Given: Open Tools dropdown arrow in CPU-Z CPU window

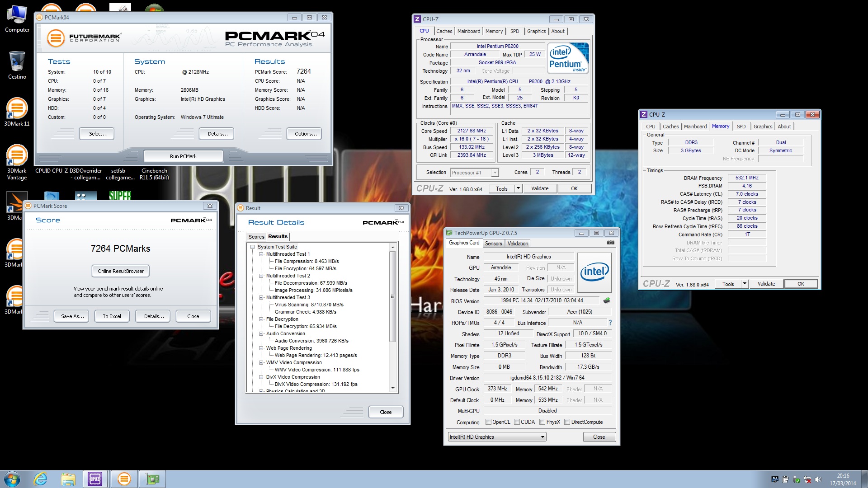Looking at the screenshot, I should click(x=518, y=188).
